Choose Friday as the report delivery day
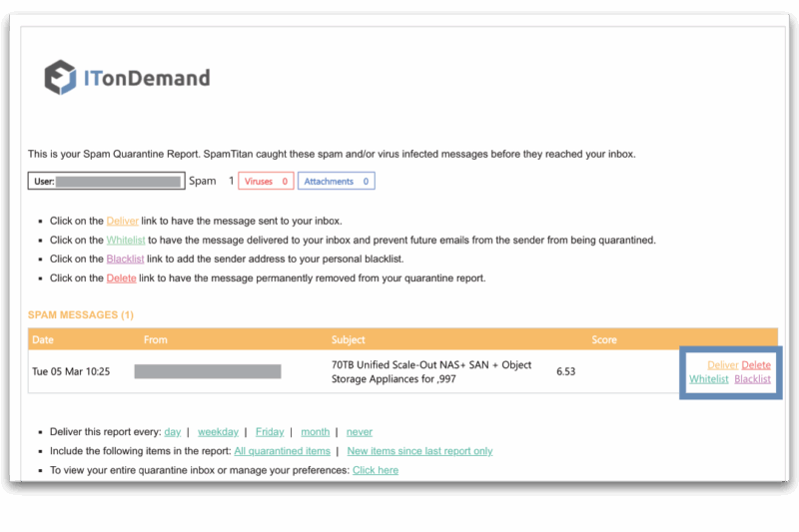This screenshot has width=799, height=532. (270, 432)
